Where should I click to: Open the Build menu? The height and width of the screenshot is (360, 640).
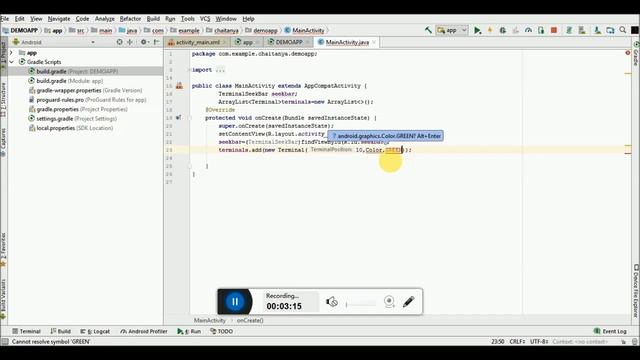click(x=153, y=19)
